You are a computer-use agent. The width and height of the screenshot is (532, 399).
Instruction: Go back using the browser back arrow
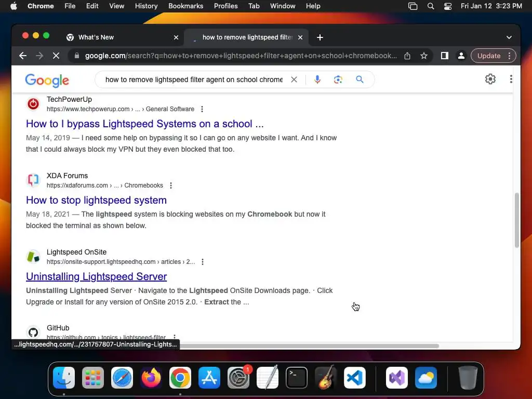[x=23, y=56]
